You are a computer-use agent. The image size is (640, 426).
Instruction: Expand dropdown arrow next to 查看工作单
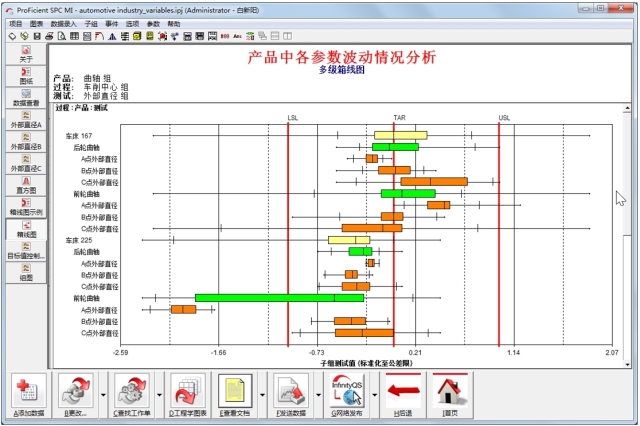click(154, 392)
